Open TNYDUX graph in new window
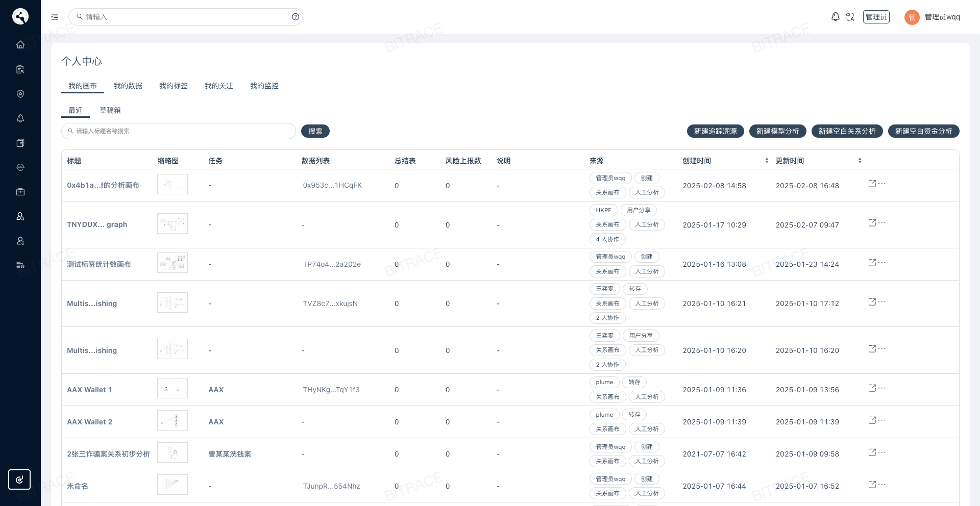This screenshot has width=980, height=506. coord(872,223)
